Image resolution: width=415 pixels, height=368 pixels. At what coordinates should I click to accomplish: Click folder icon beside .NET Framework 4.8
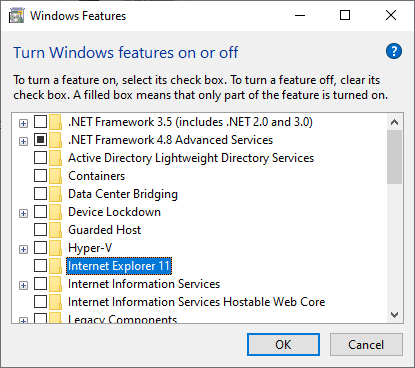click(x=55, y=140)
